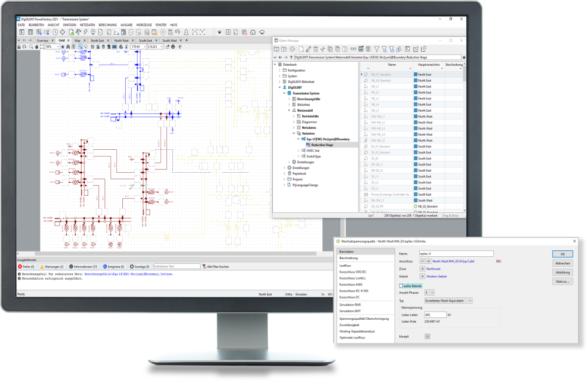Open the main toolbar user icon
Image resolution: width=588 pixels, height=392 pixels.
click(186, 32)
